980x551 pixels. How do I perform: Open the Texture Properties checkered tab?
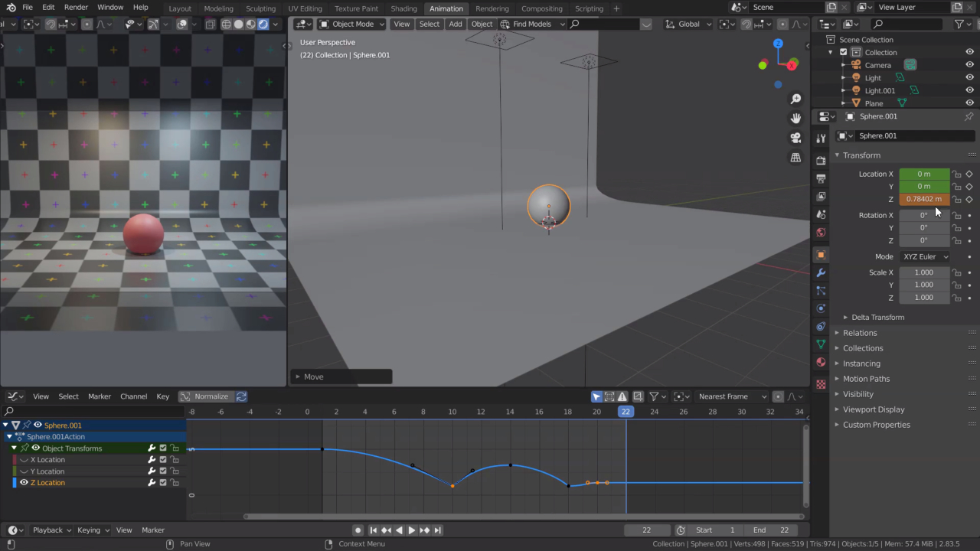(x=821, y=382)
